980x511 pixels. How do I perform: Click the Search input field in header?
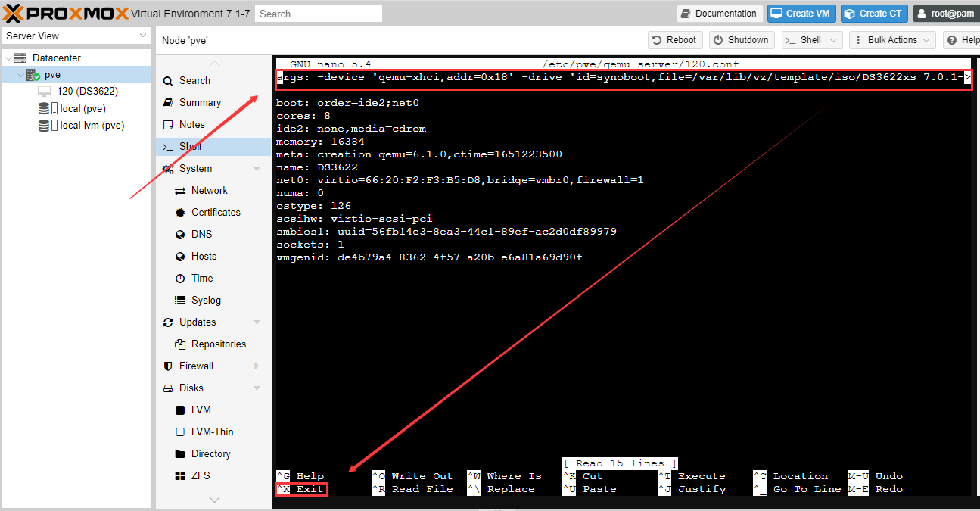click(319, 14)
